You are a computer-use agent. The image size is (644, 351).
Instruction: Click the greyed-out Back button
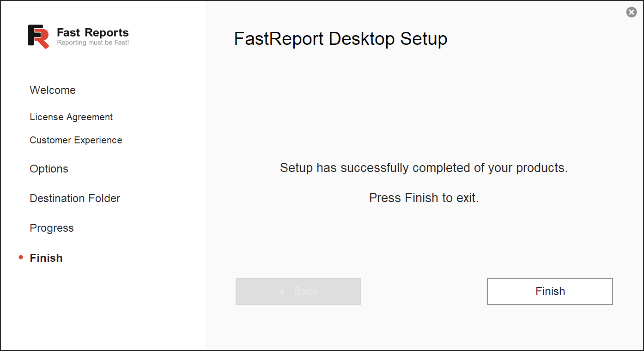coord(298,291)
